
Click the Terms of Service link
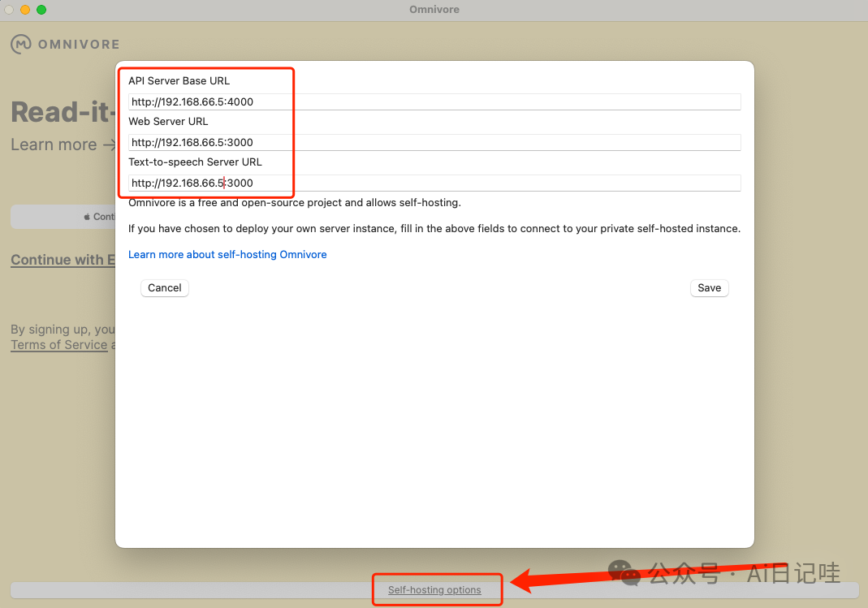(x=59, y=345)
